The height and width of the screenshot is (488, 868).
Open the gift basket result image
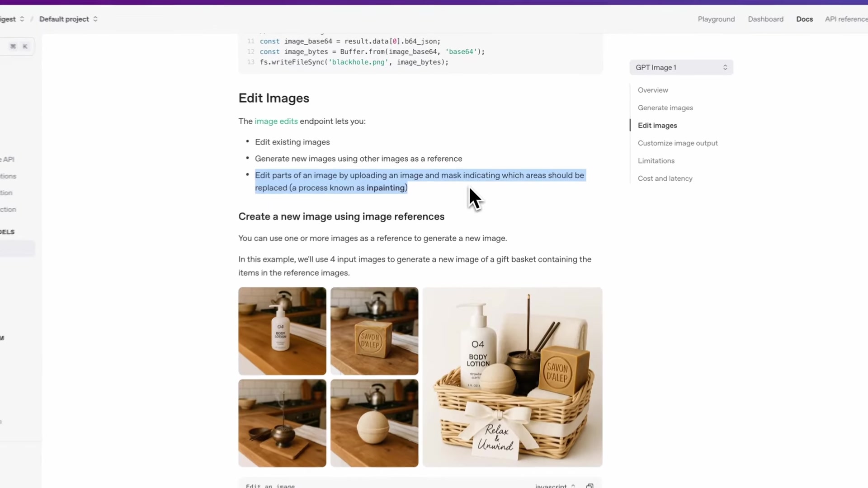point(512,377)
